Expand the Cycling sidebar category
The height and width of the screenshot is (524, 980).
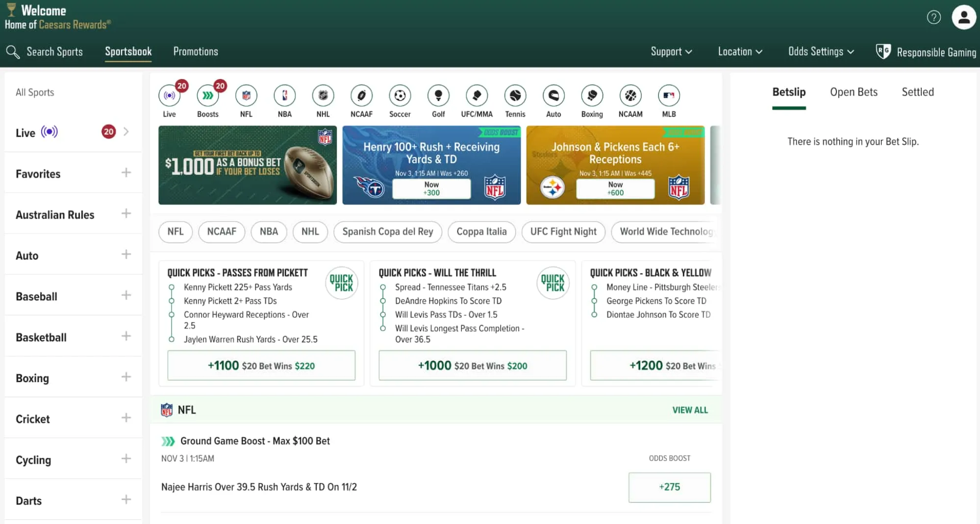(126, 459)
